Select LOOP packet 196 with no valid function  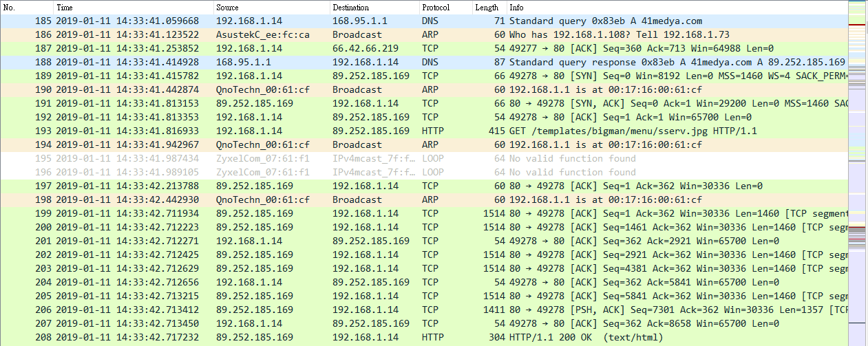tap(424, 173)
